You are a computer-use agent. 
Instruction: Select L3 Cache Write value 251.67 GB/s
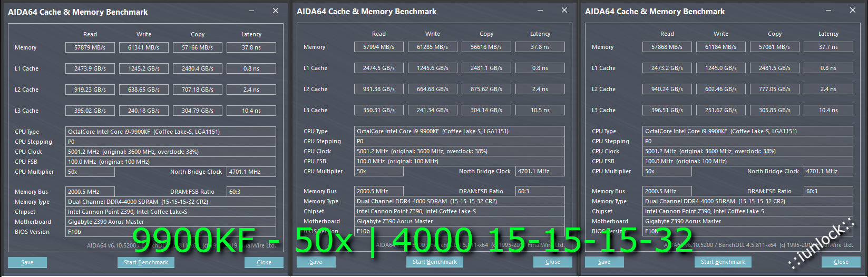(721, 110)
